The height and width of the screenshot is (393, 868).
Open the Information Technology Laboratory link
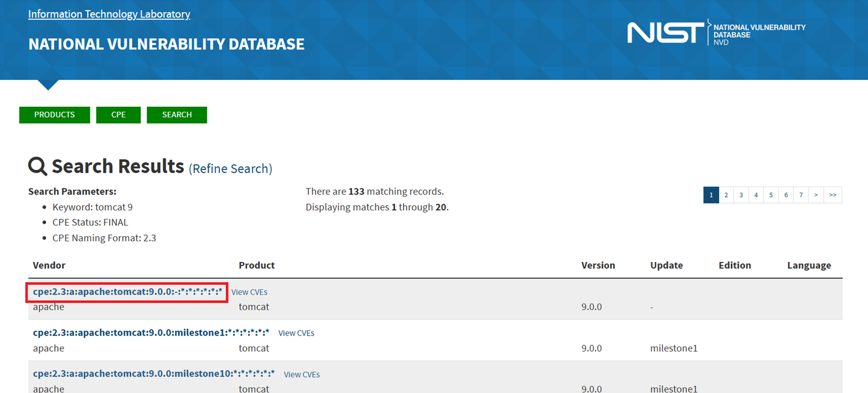(x=109, y=14)
